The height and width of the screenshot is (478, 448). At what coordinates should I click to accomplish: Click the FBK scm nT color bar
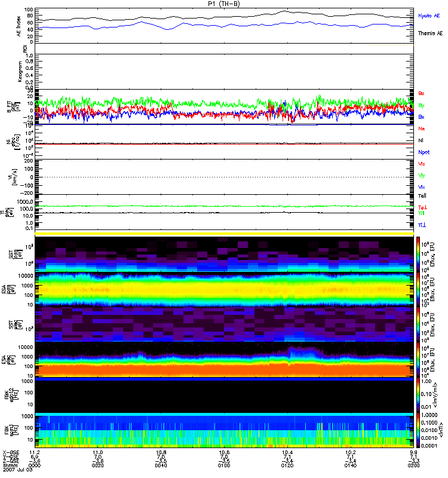tap(418, 430)
